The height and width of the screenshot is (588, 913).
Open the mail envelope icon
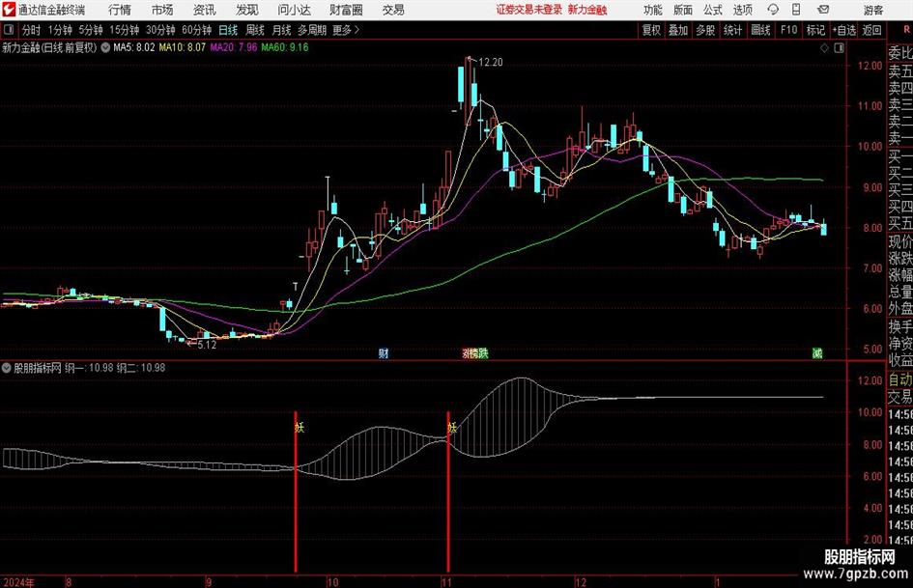point(823,10)
